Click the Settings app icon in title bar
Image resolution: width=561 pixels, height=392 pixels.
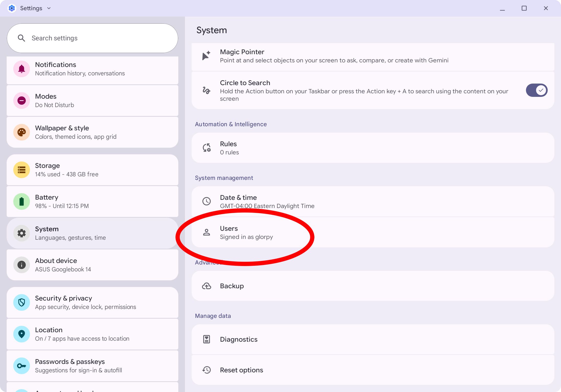[x=12, y=8]
